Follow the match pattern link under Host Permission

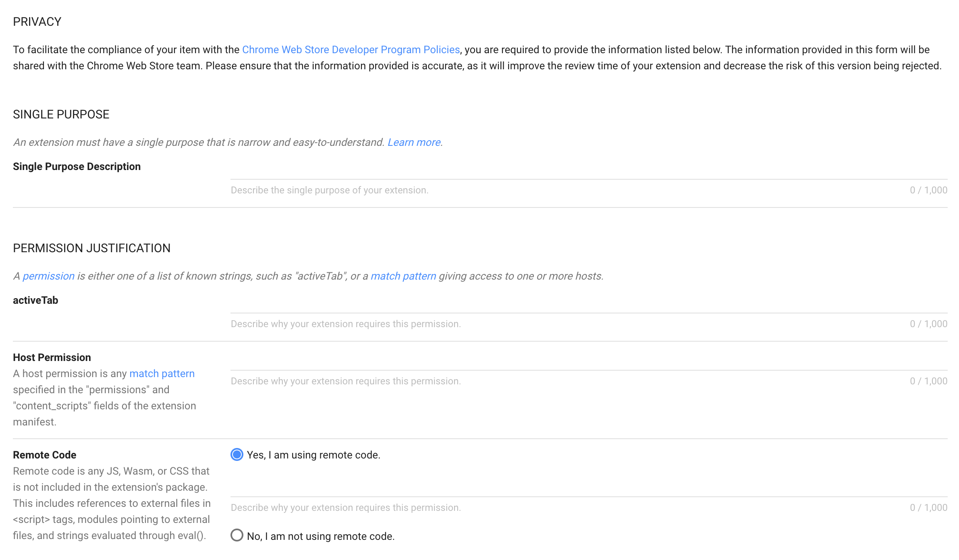(162, 373)
